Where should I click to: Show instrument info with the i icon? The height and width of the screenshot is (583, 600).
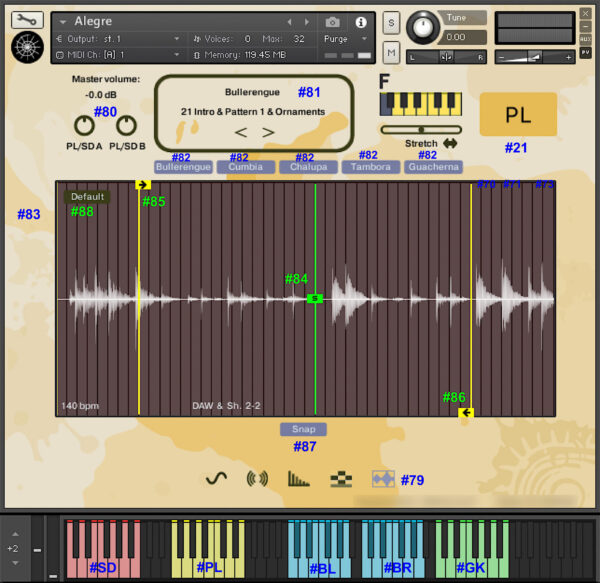click(x=360, y=22)
